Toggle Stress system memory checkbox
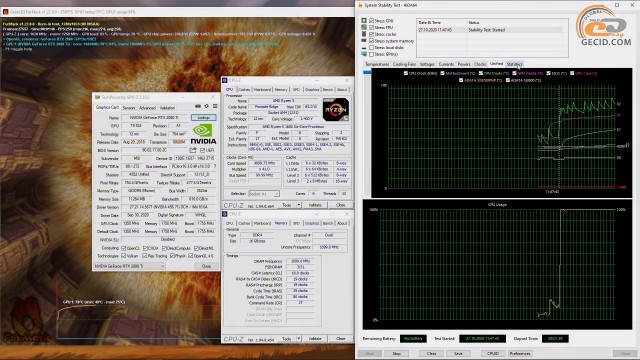640x360 pixels. coord(371,41)
